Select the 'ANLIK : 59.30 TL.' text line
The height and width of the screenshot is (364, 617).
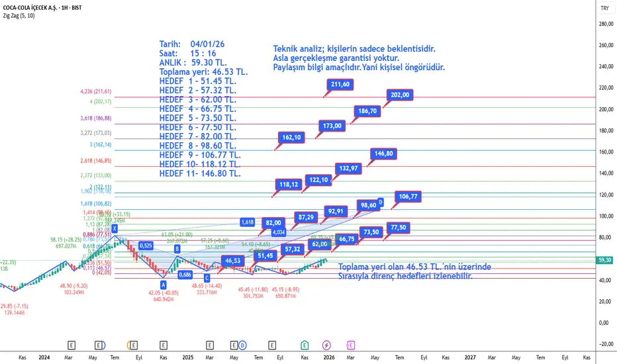point(193,63)
